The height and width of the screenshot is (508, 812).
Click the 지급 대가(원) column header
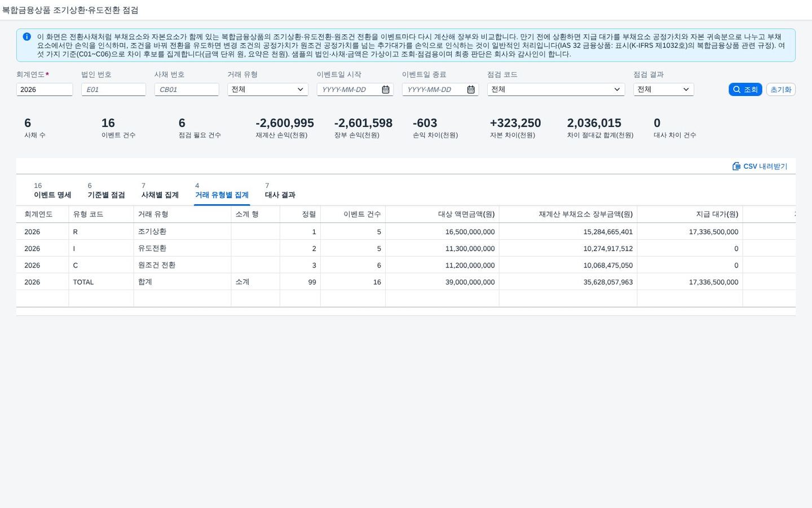pyautogui.click(x=690, y=214)
